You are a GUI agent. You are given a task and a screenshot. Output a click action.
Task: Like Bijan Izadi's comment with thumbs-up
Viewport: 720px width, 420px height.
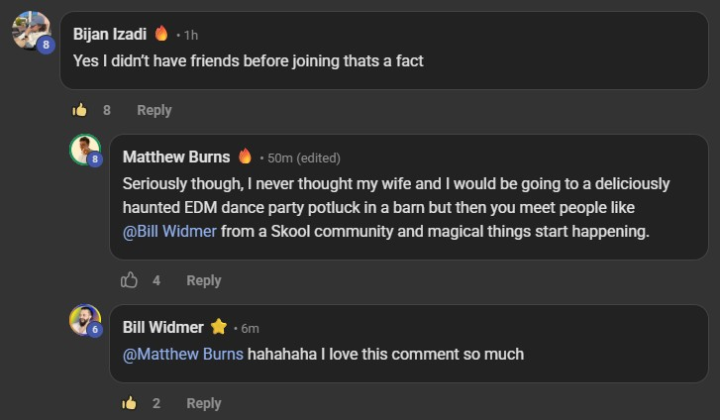[79, 110]
